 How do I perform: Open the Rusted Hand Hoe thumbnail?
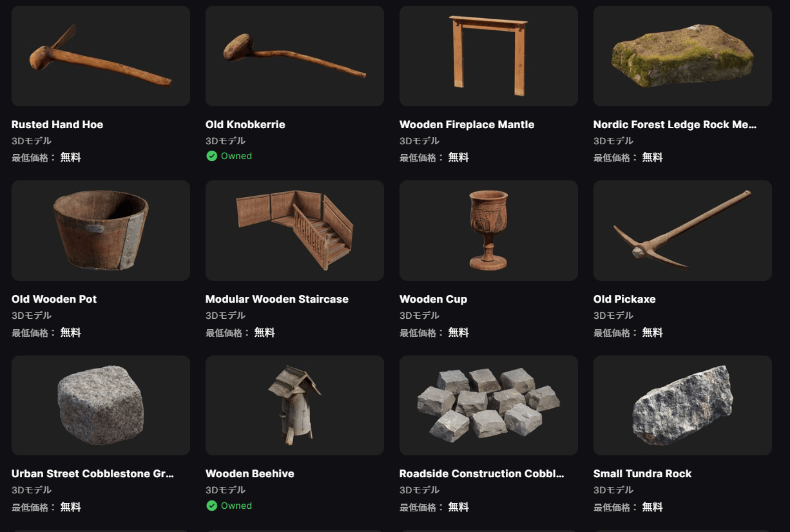tap(101, 56)
